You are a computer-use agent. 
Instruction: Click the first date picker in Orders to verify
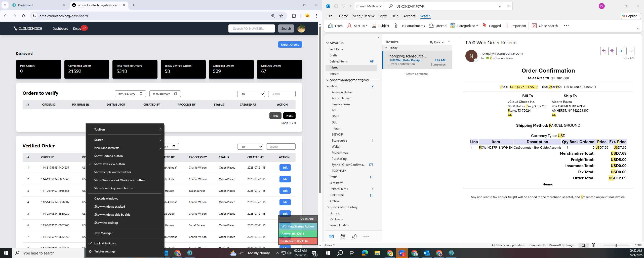pos(130,94)
